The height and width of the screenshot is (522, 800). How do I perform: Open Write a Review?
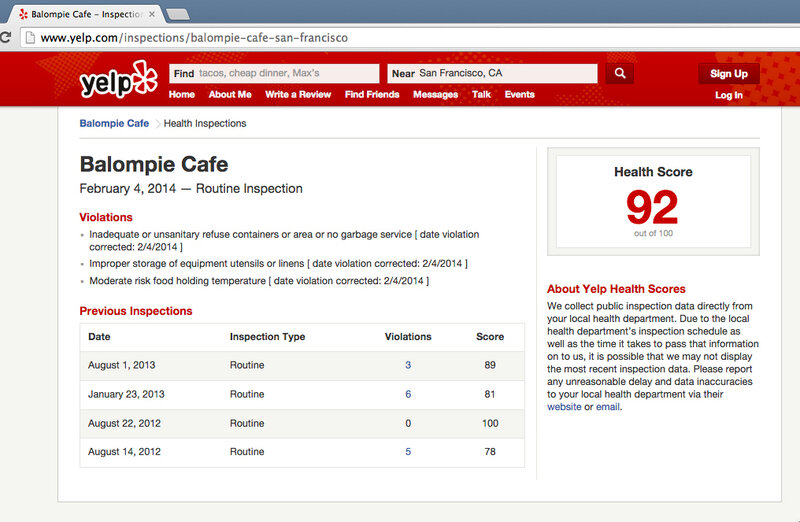coord(298,94)
